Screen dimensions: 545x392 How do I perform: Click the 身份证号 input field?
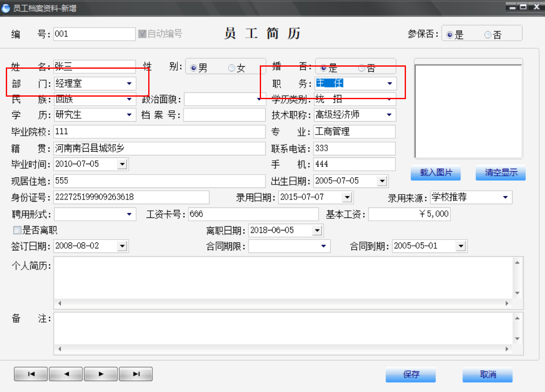[x=131, y=197]
